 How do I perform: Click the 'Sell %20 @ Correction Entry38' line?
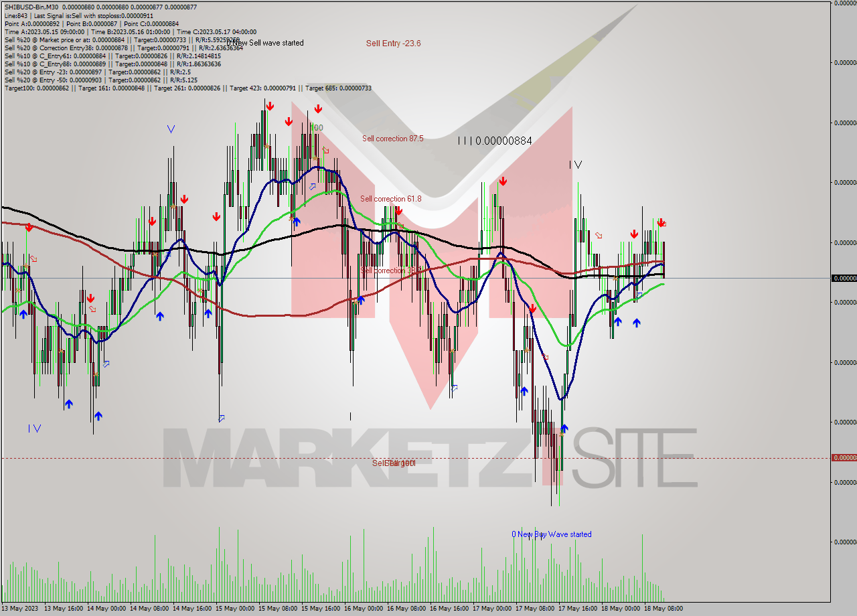pyautogui.click(x=124, y=48)
